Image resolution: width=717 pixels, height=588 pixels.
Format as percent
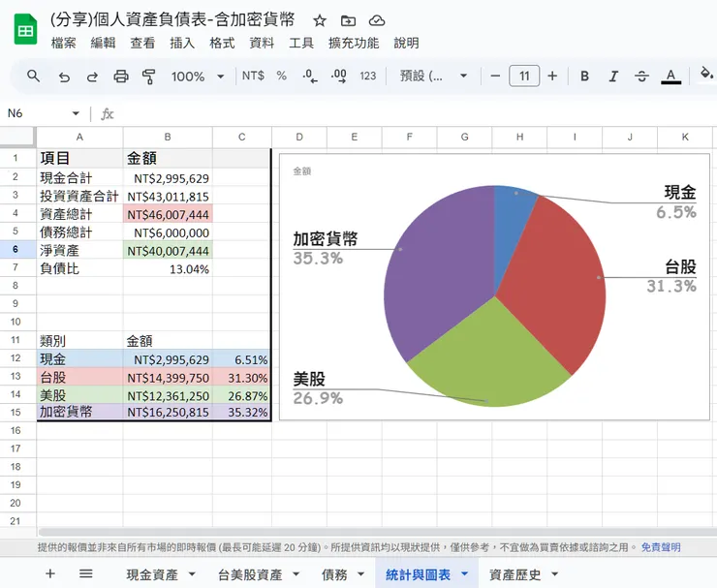click(x=282, y=76)
